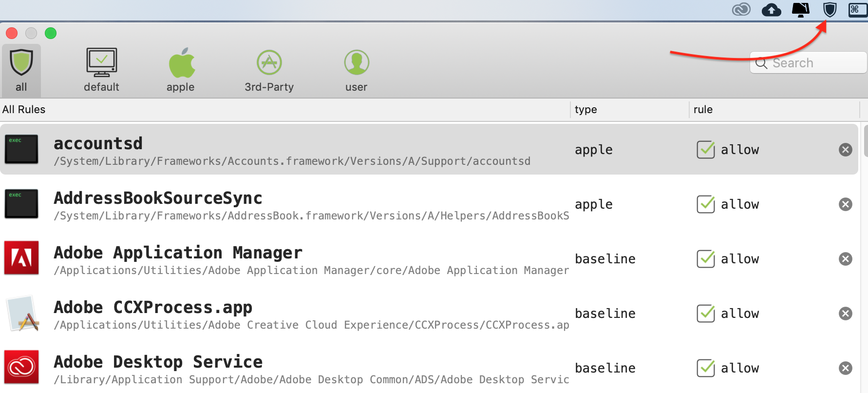868x393 pixels.
Task: Switch to the default rules tab
Action: pyautogui.click(x=101, y=70)
